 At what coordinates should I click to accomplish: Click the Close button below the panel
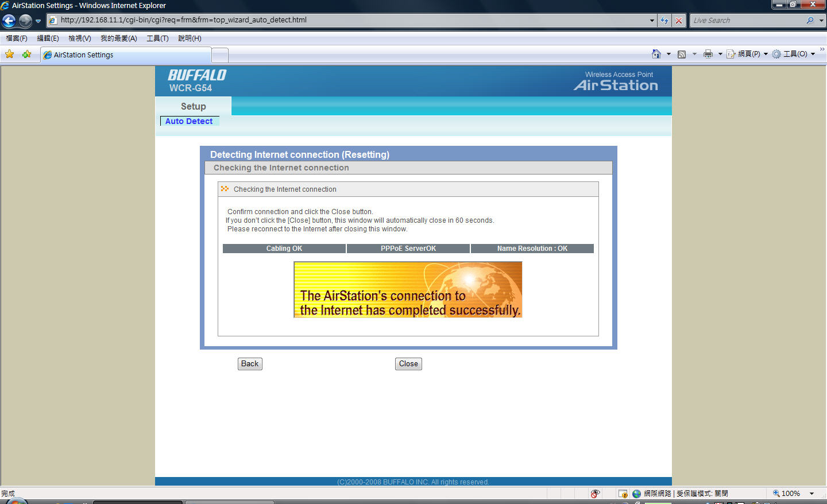coord(408,364)
